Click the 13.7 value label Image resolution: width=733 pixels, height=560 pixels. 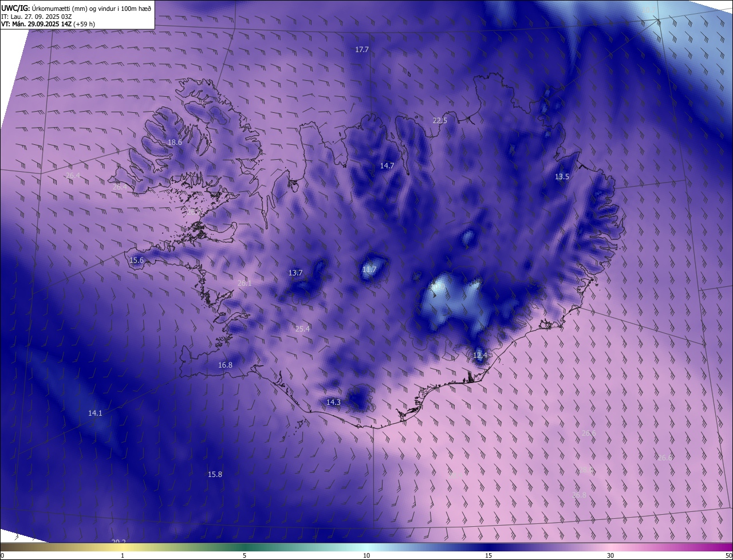click(295, 273)
